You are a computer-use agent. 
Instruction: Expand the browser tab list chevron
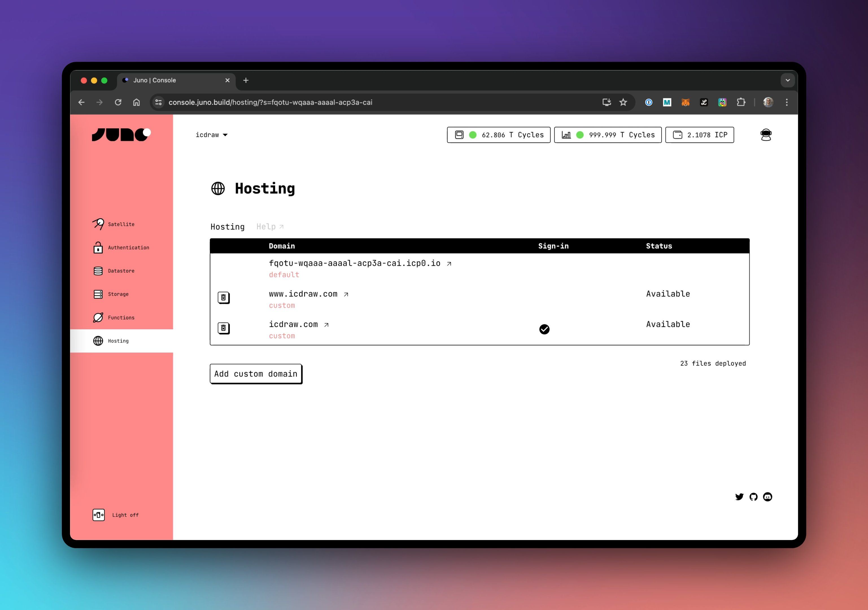[788, 80]
